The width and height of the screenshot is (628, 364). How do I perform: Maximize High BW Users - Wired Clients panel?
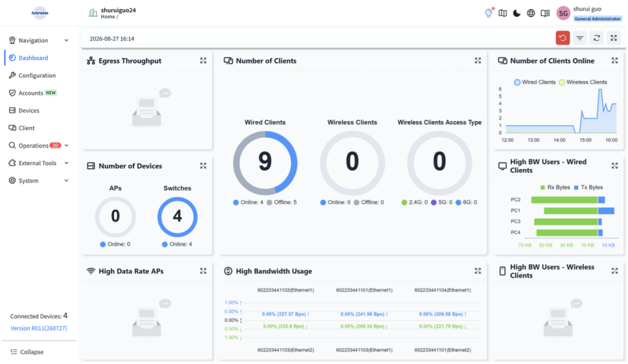pos(615,165)
